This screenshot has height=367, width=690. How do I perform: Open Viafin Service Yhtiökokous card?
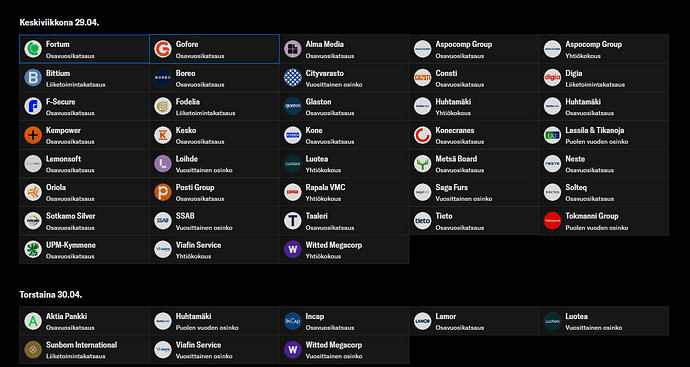[x=214, y=249]
